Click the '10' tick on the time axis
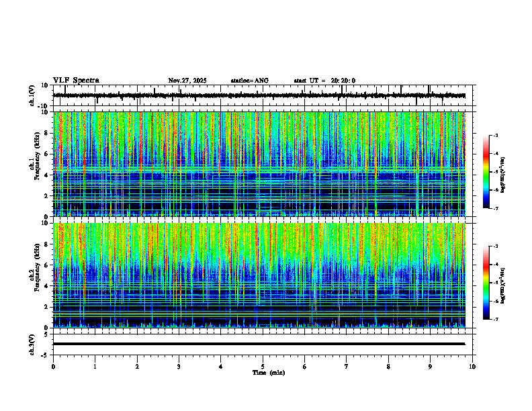532x411 pixels. (472, 367)
